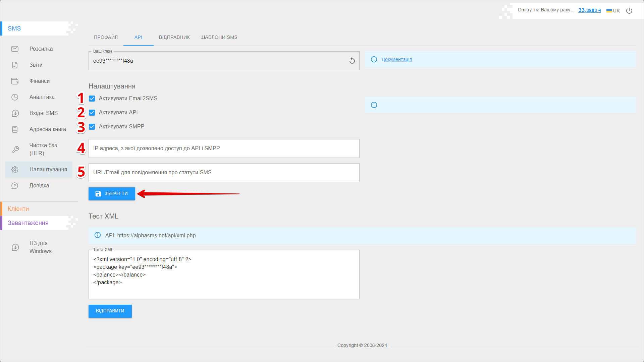The image size is (644, 362).
Task: Click the IP address input field
Action: click(224, 148)
